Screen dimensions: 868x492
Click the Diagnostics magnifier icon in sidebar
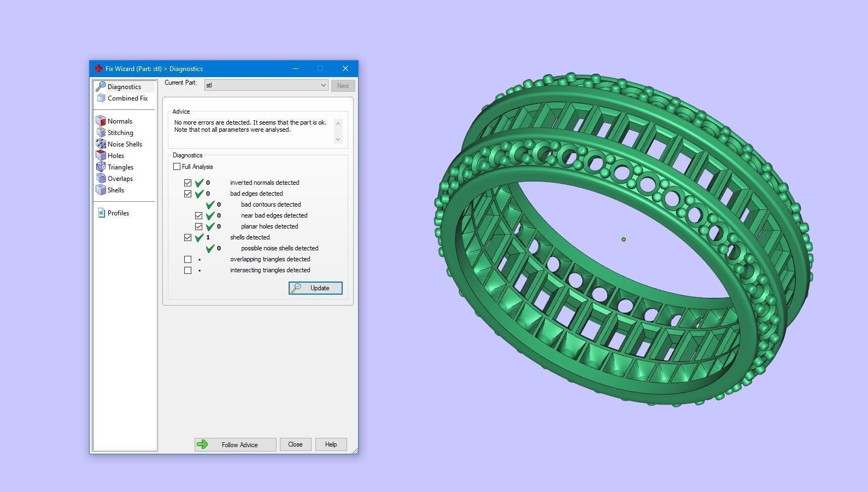[101, 86]
